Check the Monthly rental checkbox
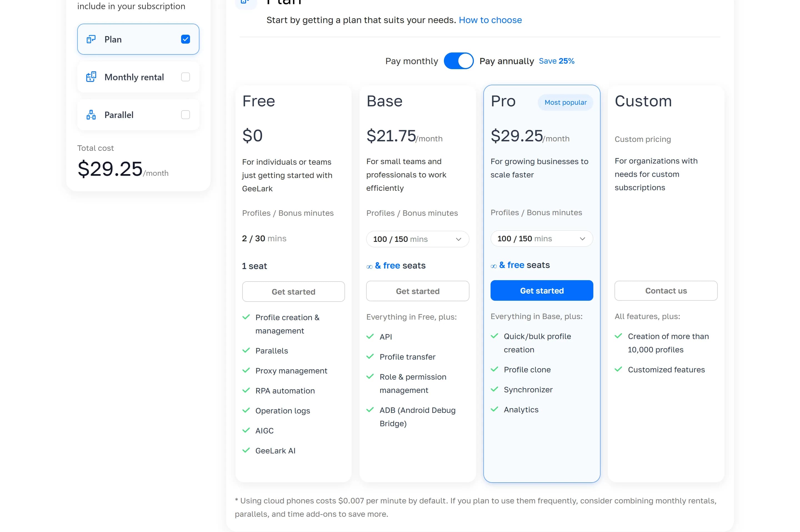Screen dimensions: 800x532 point(185,77)
